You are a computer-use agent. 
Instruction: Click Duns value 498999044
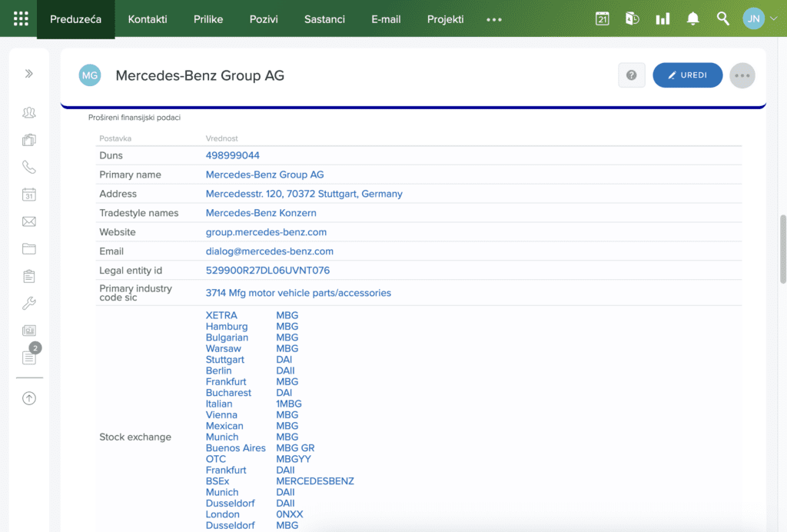coord(232,155)
